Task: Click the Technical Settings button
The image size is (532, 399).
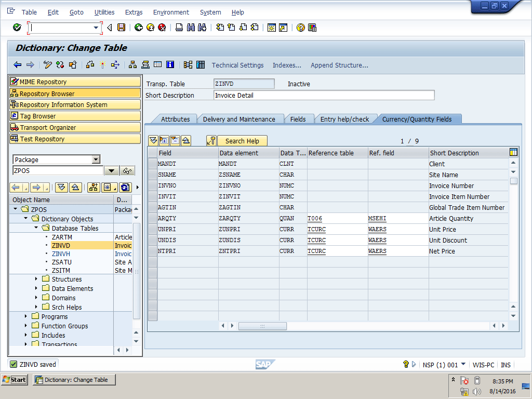Action: click(237, 65)
